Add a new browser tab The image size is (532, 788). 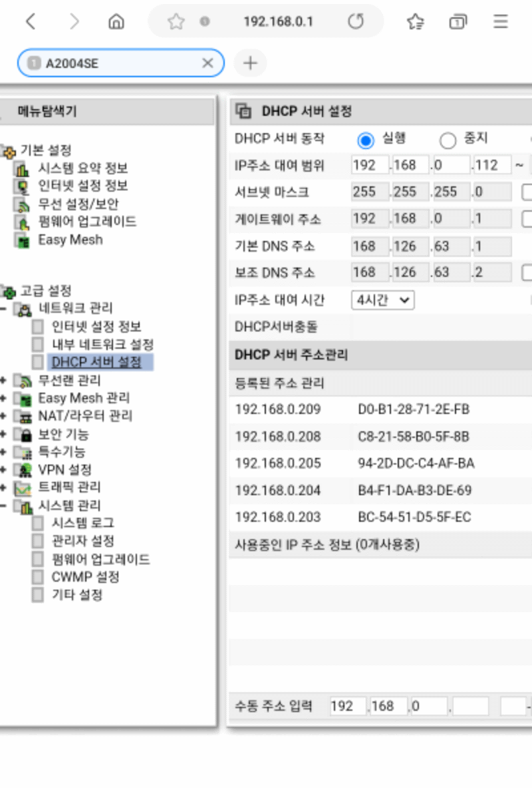[250, 63]
